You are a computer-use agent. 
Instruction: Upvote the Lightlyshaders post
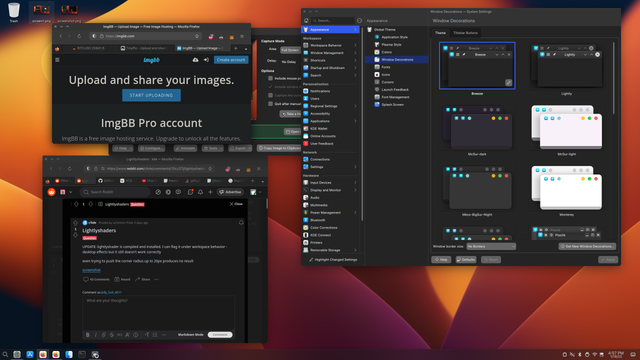(x=75, y=223)
